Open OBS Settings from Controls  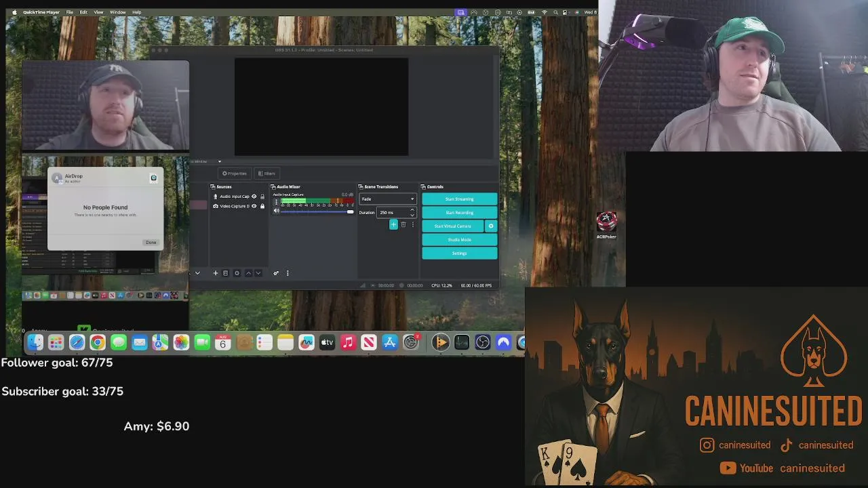459,253
